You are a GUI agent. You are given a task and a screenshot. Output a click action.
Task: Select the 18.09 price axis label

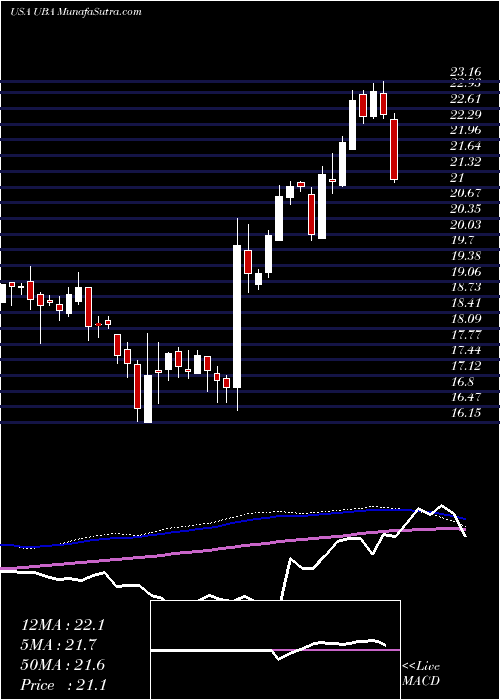[465, 319]
